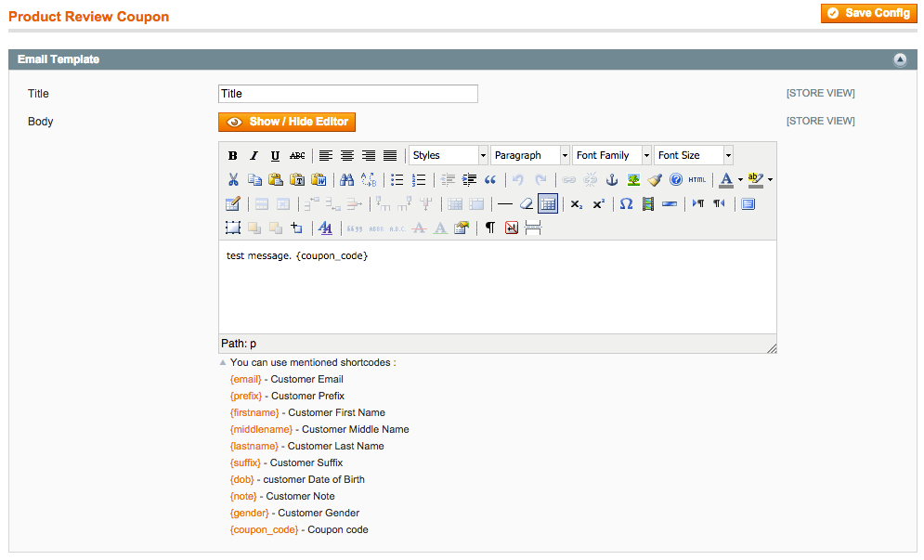Toggle bold formatting in the editor
This screenshot has height=560, width=924.
click(233, 156)
